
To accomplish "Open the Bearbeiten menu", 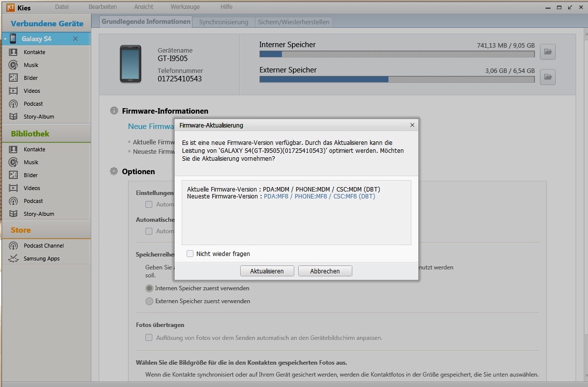I will tap(103, 7).
